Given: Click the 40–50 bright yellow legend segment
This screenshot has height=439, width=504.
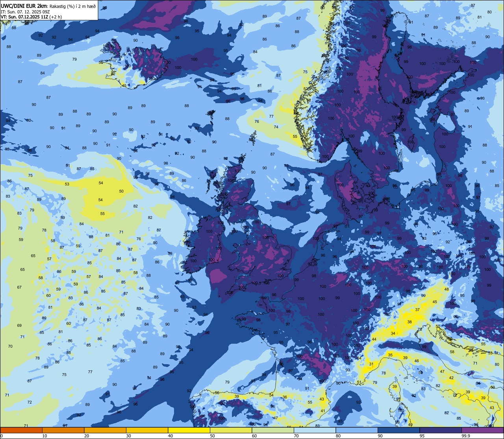Looking at the screenshot, I should coord(189,430).
